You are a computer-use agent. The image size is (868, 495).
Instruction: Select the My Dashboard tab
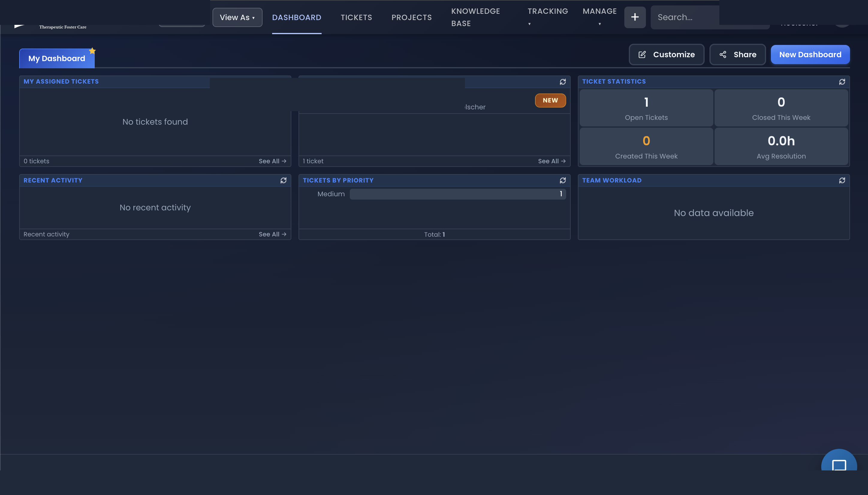(x=56, y=58)
